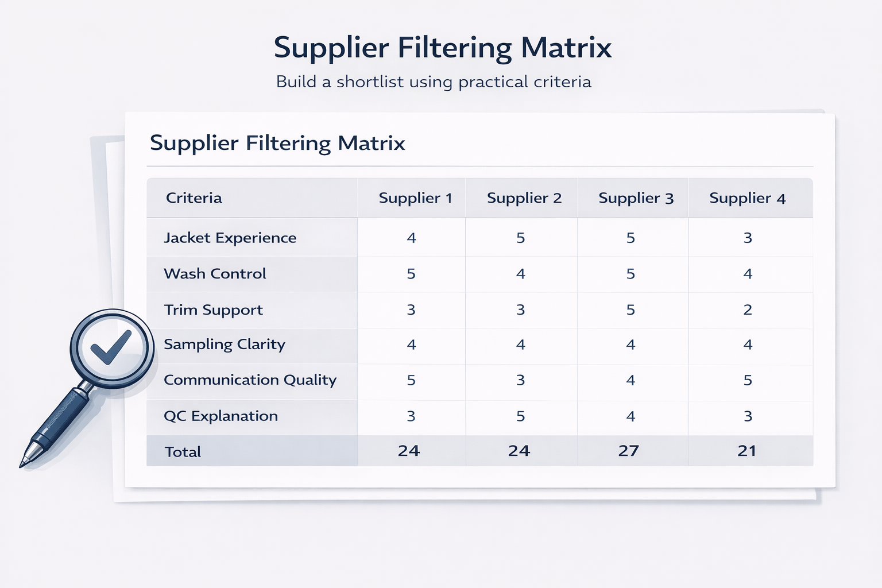Screen dimensions: 882x588
Task: Select the QC Explanation row label
Action: coord(221,416)
